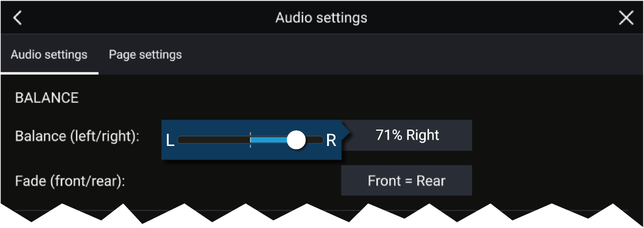644x228 pixels.
Task: Click the blue filled portion of slider
Action: pos(269,140)
